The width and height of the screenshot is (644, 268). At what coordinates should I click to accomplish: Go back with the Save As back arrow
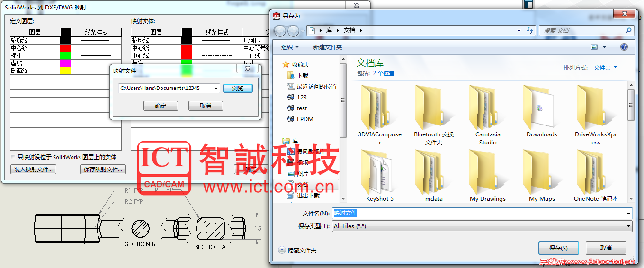click(280, 31)
